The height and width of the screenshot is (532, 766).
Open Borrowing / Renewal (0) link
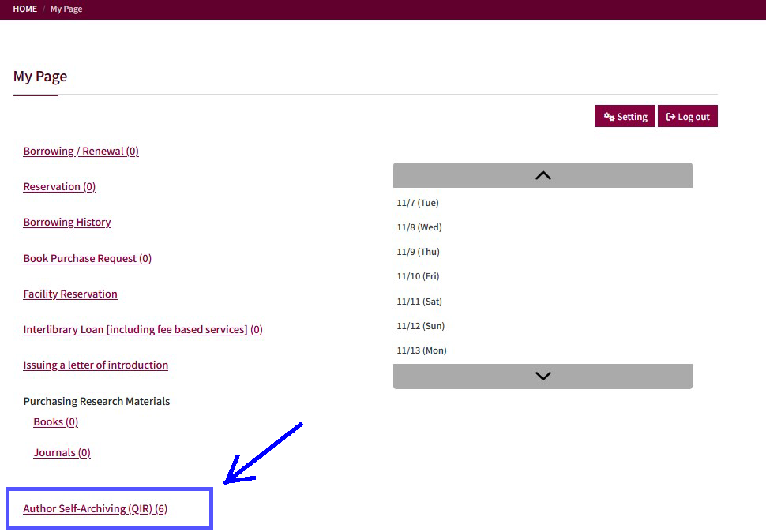[81, 152]
